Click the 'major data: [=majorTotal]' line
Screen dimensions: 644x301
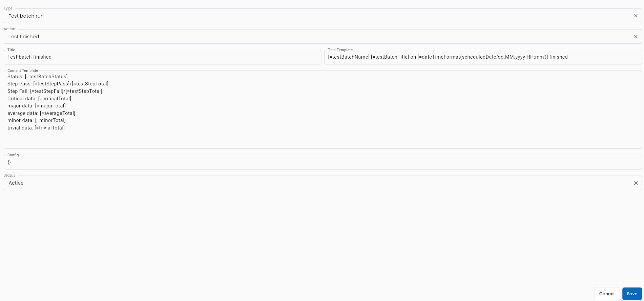tap(37, 106)
